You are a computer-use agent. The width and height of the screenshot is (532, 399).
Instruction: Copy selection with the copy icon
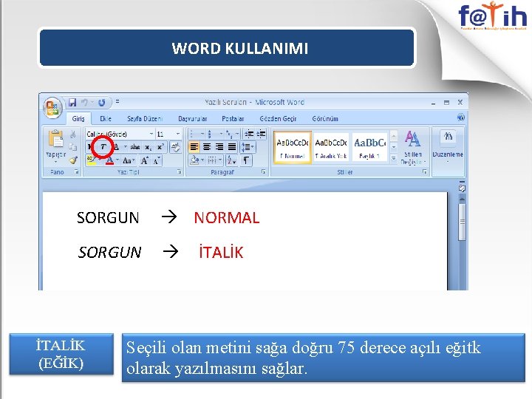[73, 147]
